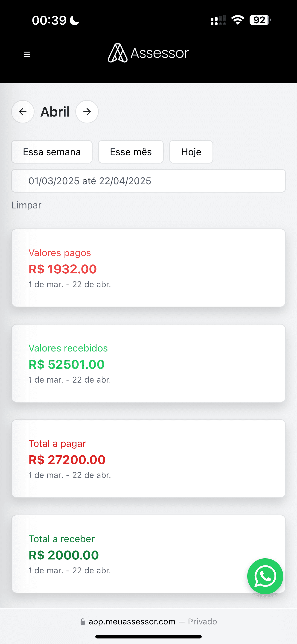Viewport: 297px width, 644px height.
Task: Open the Valores pagos card
Action: (x=148, y=268)
